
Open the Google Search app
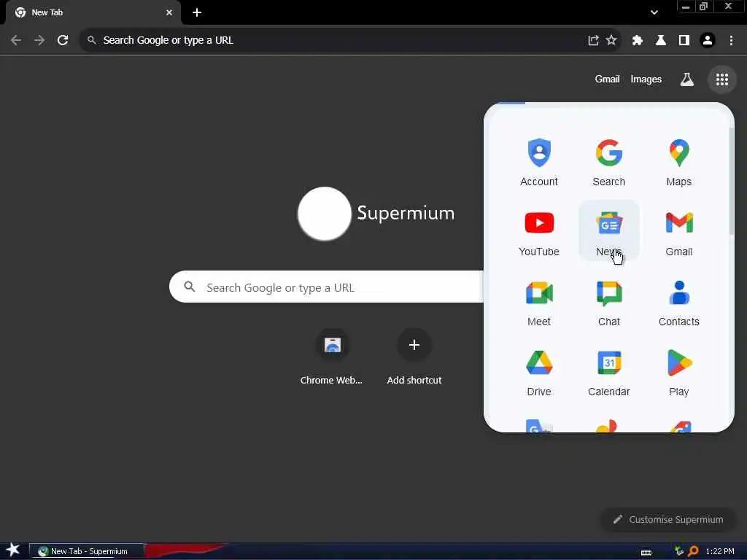pyautogui.click(x=609, y=162)
